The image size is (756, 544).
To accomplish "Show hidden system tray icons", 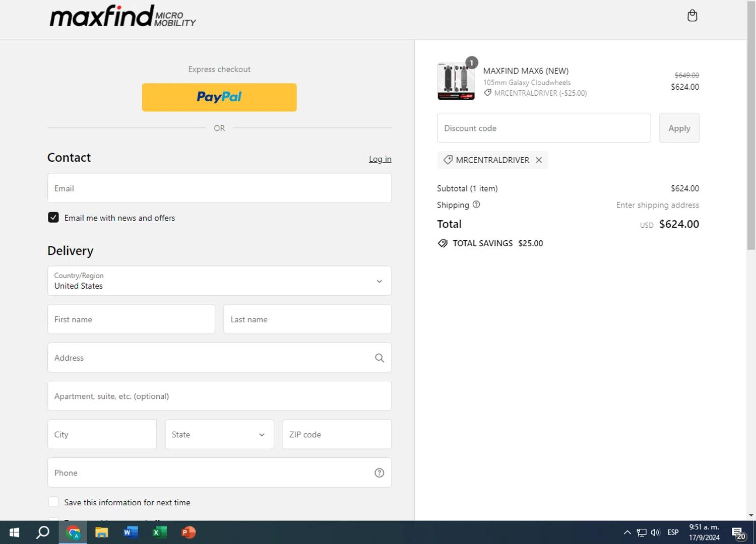I will click(627, 532).
